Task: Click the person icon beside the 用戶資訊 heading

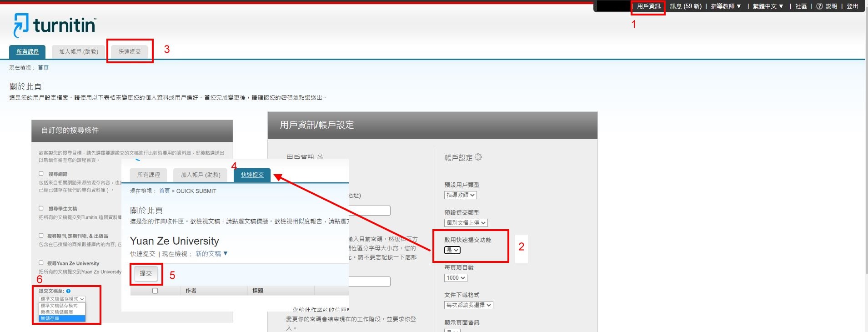Action: click(x=320, y=156)
